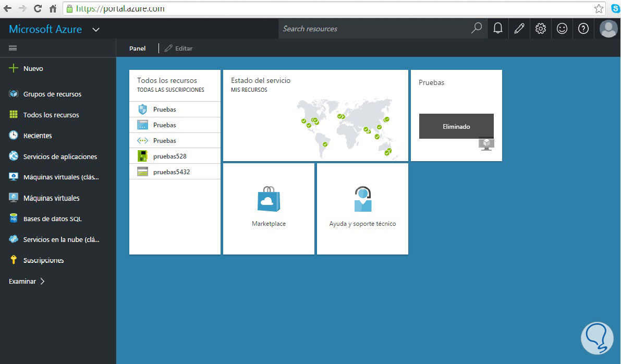The image size is (621, 364).
Task: Open Pruebas resource with network icon
Action: click(175, 141)
